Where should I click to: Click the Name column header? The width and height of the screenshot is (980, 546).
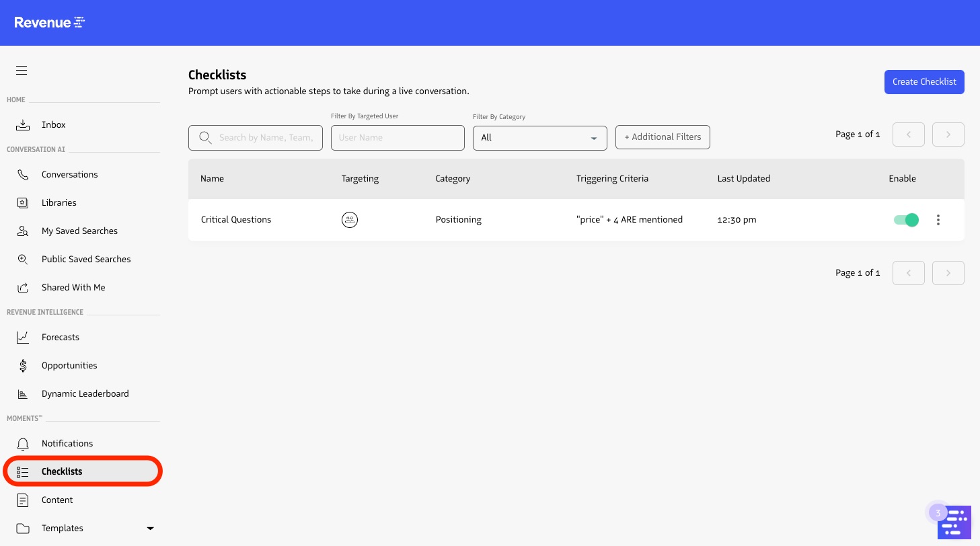[x=212, y=178]
